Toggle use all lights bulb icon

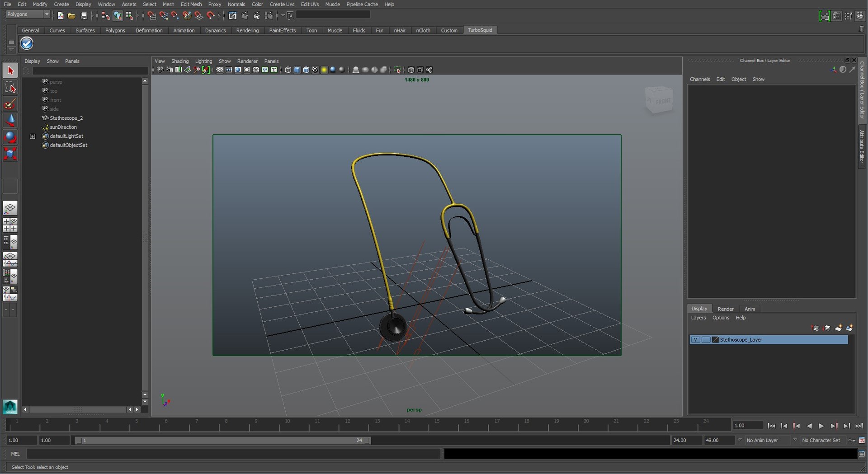point(324,70)
